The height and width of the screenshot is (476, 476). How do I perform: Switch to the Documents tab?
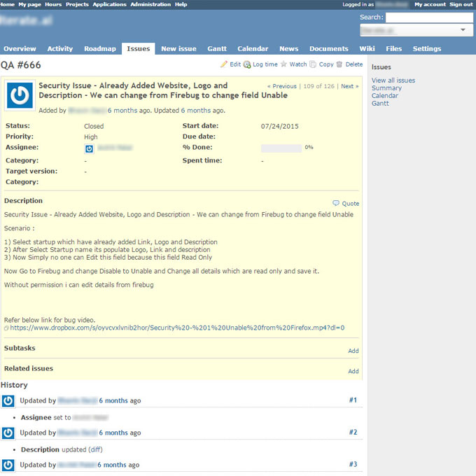tap(329, 48)
